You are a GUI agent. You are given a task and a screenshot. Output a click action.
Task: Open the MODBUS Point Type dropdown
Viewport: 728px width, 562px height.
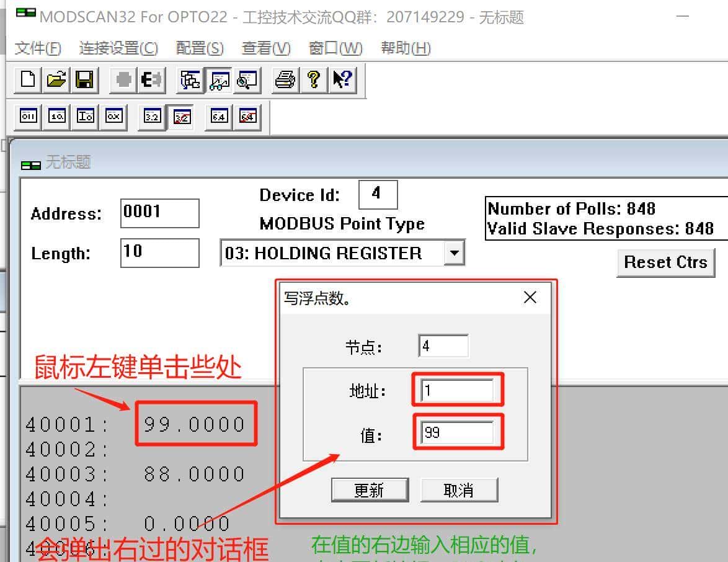pyautogui.click(x=455, y=252)
